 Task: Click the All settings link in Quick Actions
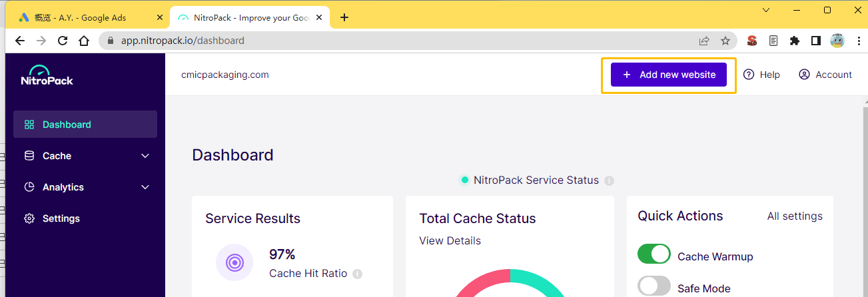coord(794,216)
